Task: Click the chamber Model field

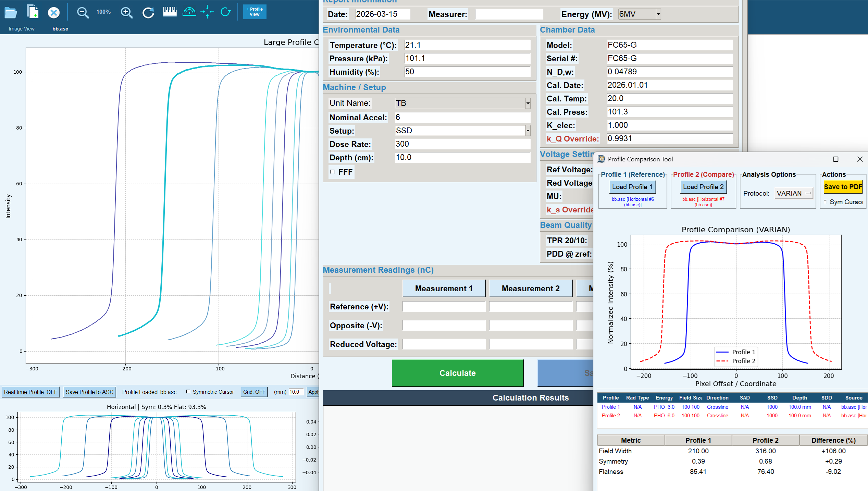Action: pos(670,45)
